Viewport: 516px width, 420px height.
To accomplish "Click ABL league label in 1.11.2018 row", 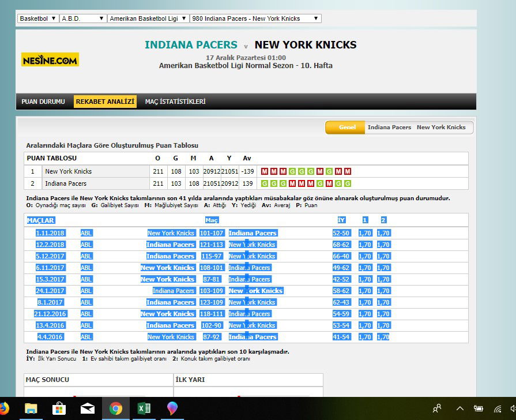I will [x=86, y=233].
